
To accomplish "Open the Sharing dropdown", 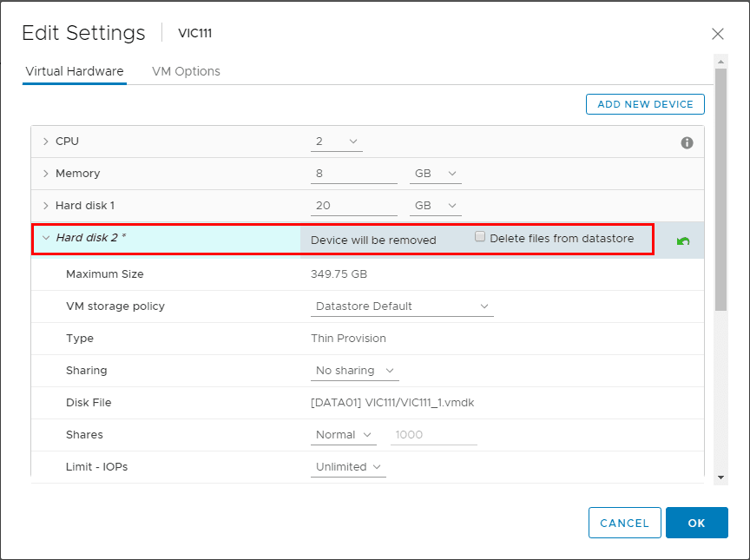I will pos(354,371).
